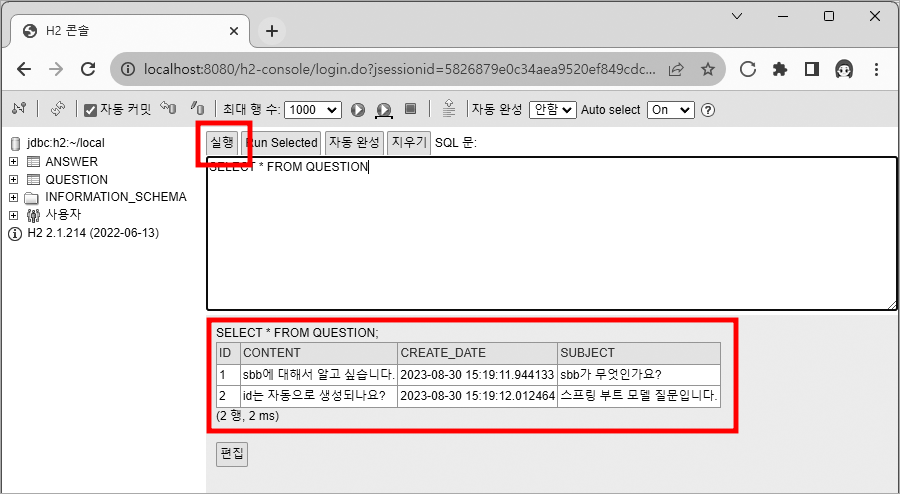Click inside the SQL statement text area
This screenshot has width=900, height=494.
(x=552, y=234)
